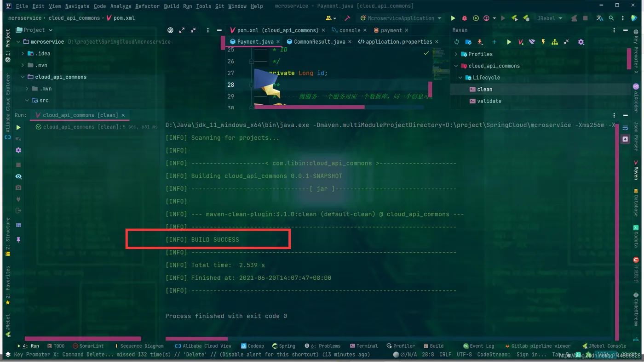Open the Git menu
The width and height of the screenshot is (644, 362).
220,6
